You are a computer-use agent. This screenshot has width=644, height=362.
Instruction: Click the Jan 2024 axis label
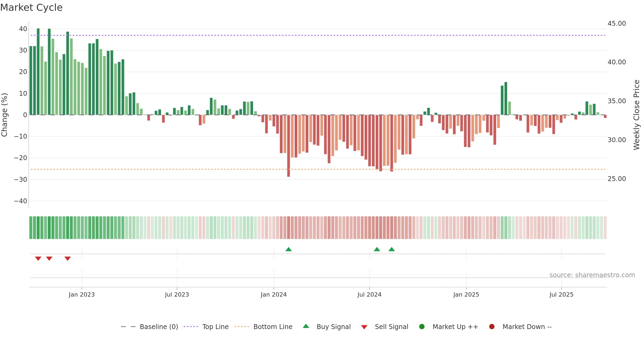point(274,295)
